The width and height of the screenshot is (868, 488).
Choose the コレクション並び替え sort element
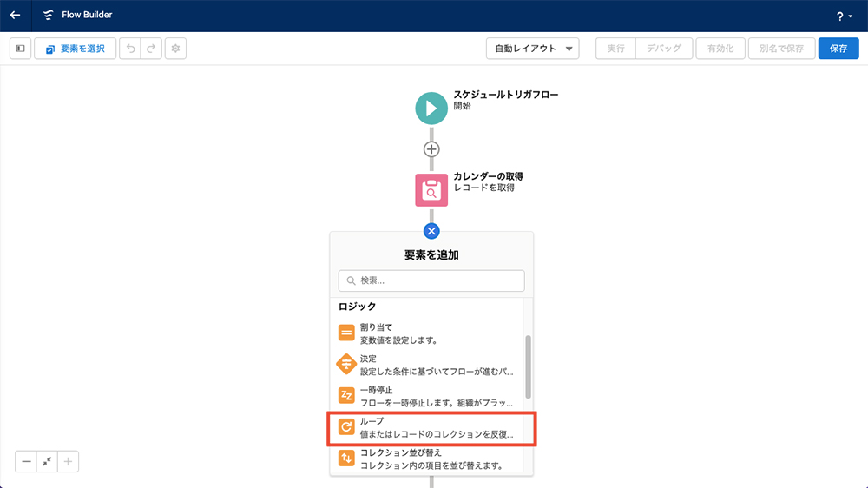[x=426, y=458]
